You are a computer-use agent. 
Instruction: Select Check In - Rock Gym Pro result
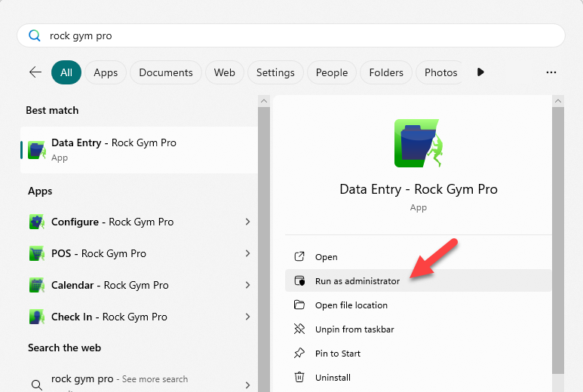pos(139,317)
